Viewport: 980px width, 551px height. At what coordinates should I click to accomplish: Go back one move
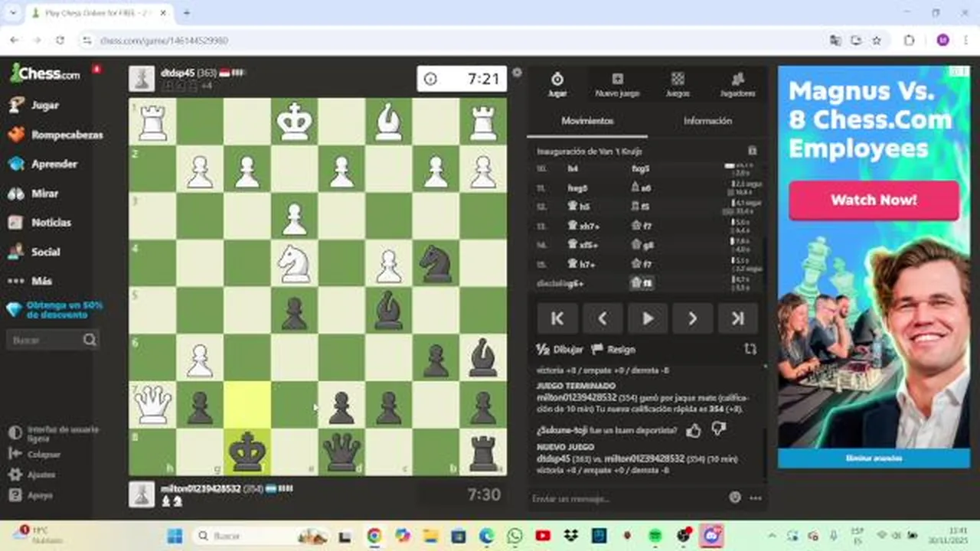pyautogui.click(x=603, y=318)
